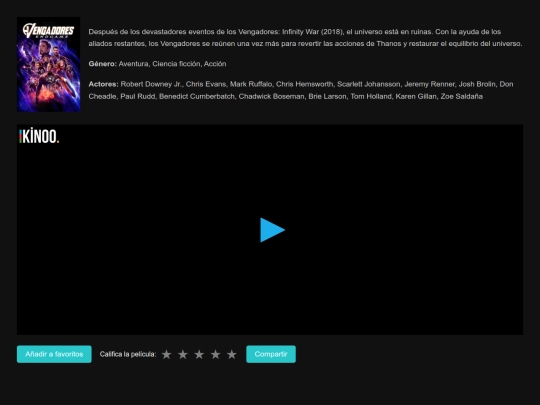Click actor name Chris Evans
The width and height of the screenshot is (540, 405).
[x=206, y=84]
